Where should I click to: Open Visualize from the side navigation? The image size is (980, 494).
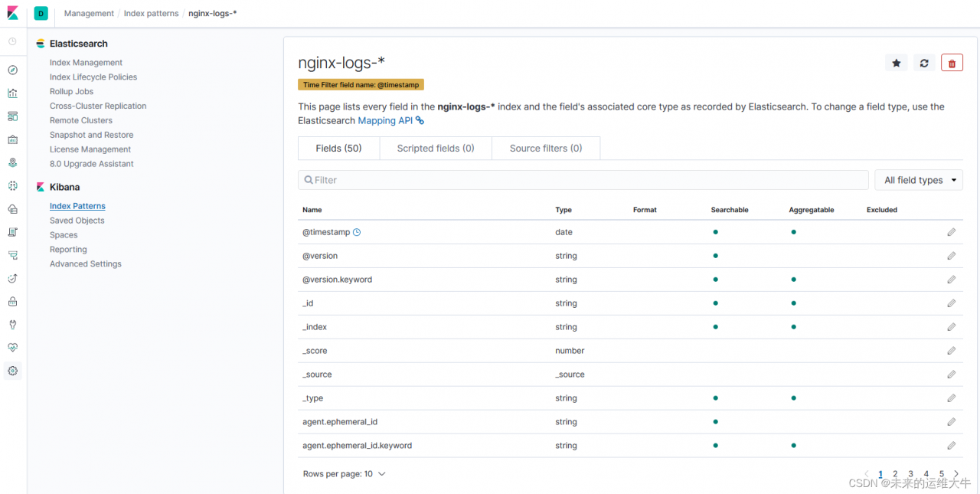[x=12, y=93]
